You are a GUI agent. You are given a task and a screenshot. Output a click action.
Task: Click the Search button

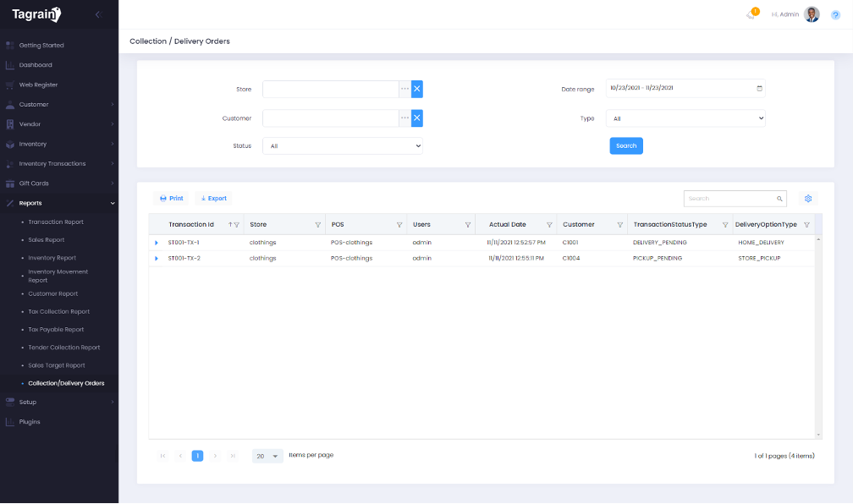tap(626, 146)
